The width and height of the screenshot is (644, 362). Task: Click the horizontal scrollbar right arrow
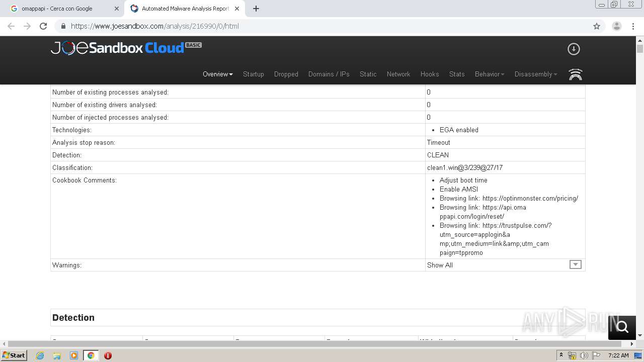[632, 344]
